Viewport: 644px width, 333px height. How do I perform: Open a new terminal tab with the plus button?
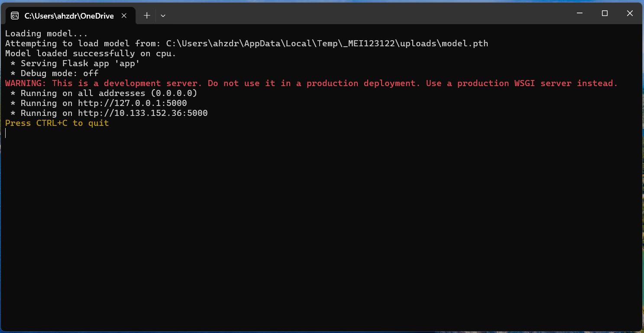pos(146,15)
